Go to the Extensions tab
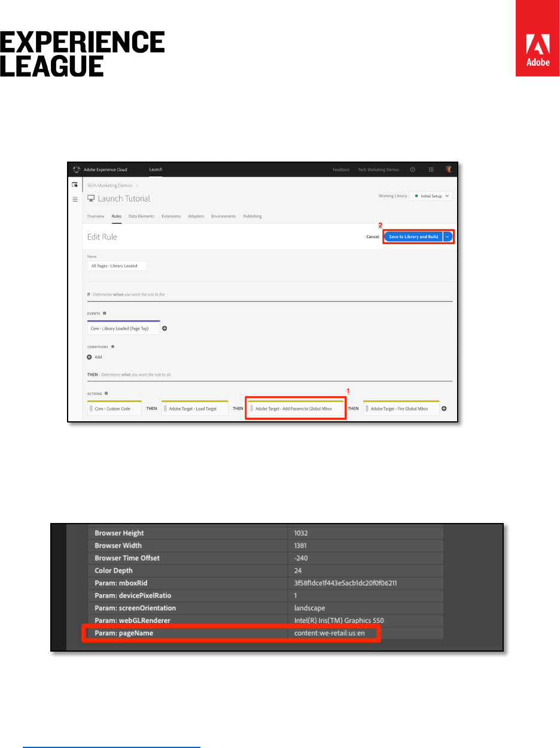This screenshot has width=560, height=748. tap(171, 216)
